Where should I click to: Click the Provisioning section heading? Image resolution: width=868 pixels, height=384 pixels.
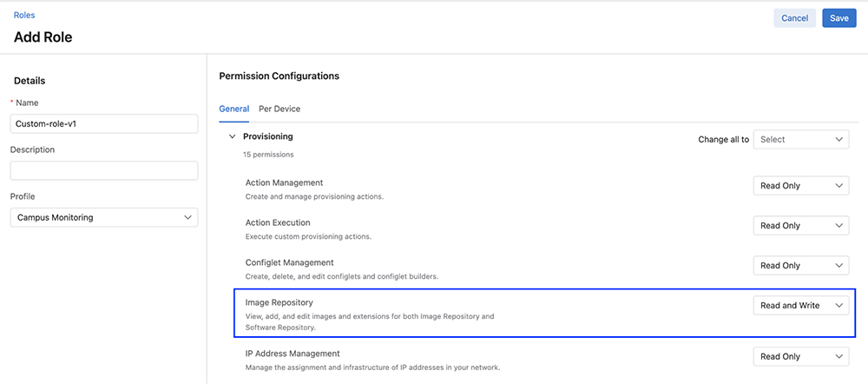(268, 136)
